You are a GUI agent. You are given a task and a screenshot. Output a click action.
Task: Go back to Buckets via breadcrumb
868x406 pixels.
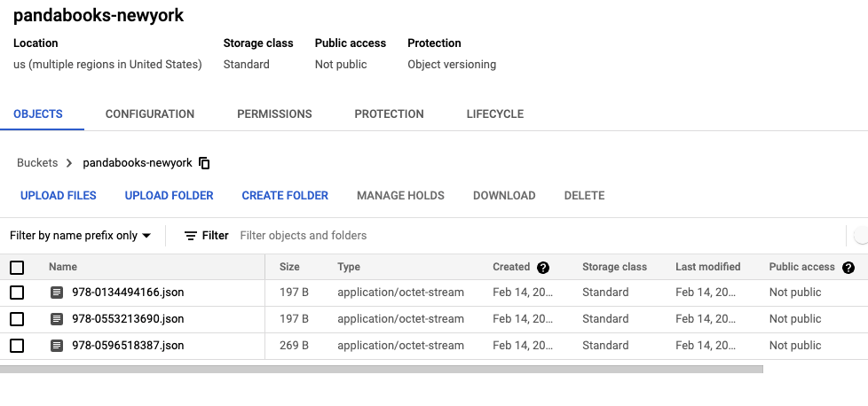pyautogui.click(x=37, y=163)
